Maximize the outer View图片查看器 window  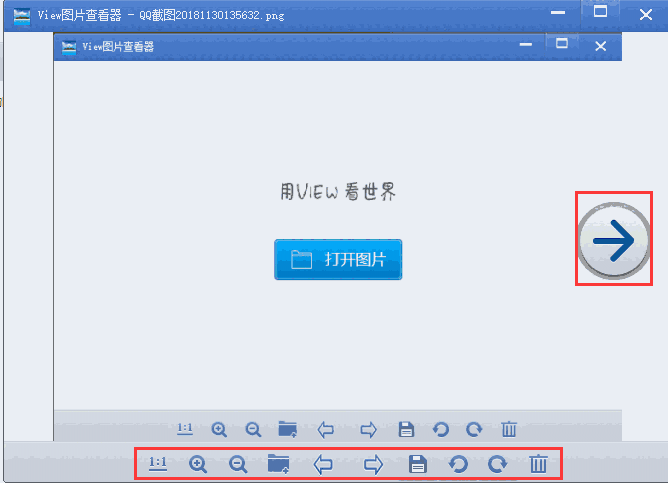pyautogui.click(x=600, y=12)
